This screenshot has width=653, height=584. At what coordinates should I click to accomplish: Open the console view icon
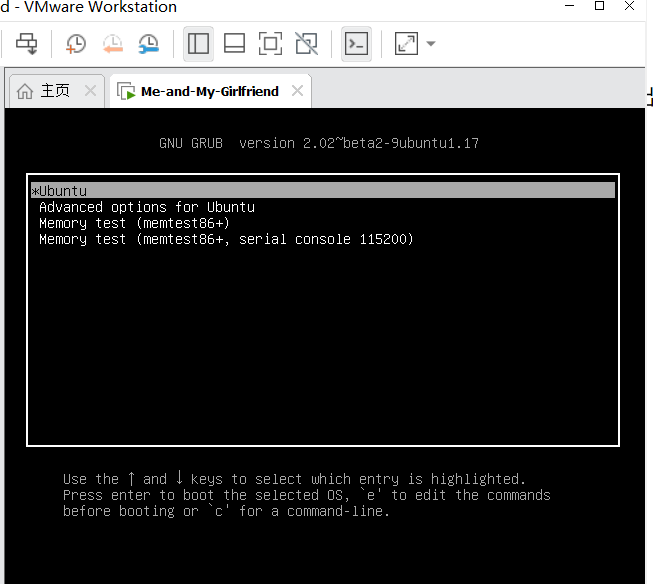point(356,44)
